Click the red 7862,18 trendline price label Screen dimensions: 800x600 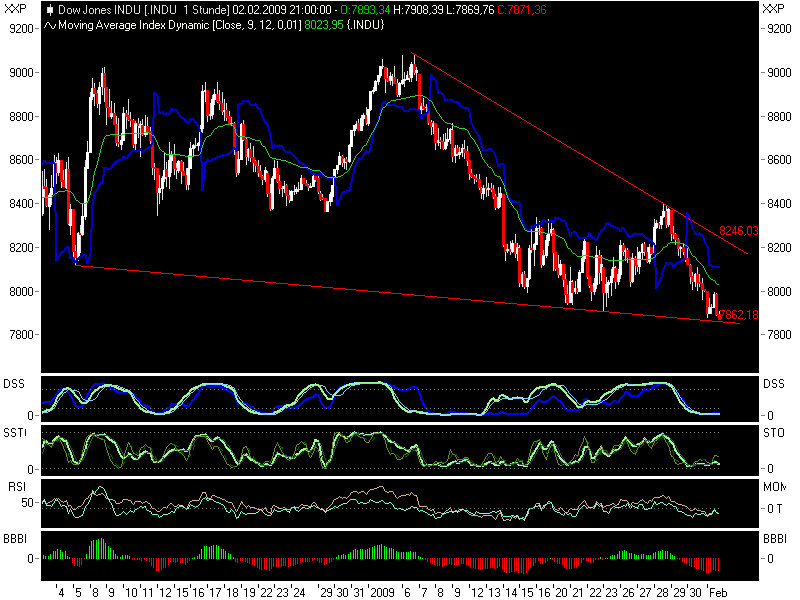click(740, 313)
